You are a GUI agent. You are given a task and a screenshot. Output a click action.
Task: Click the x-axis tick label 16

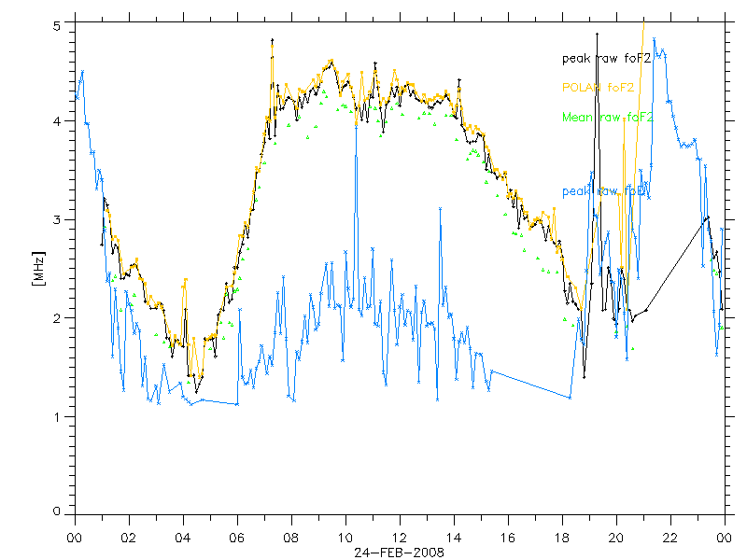pyautogui.click(x=508, y=538)
